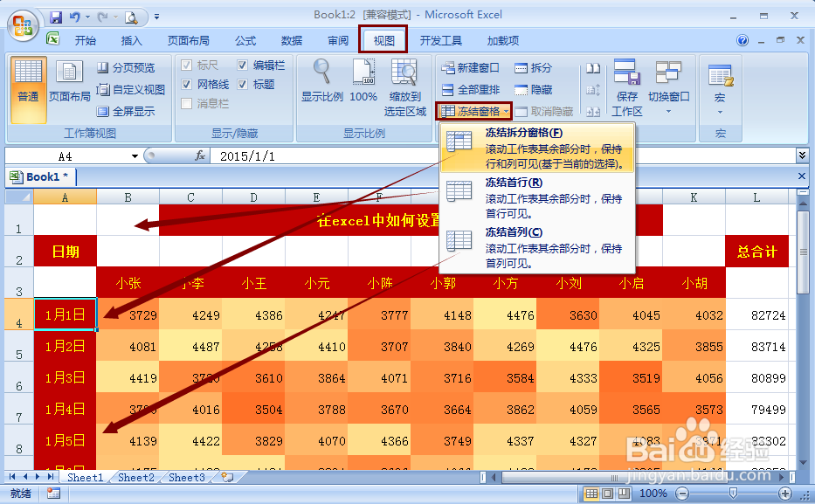
Task: Open the Insert (插入) tab
Action: pyautogui.click(x=131, y=40)
